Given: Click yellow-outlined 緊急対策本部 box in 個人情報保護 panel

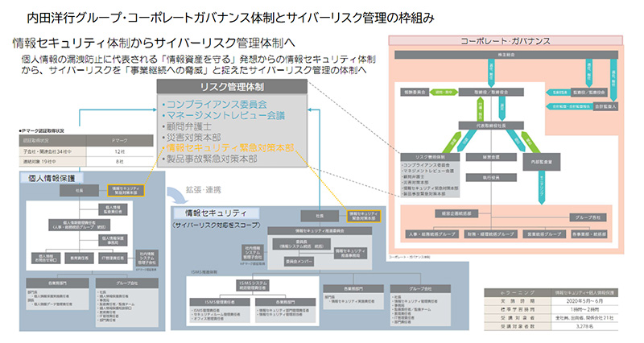Looking at the screenshot, I should tap(126, 190).
